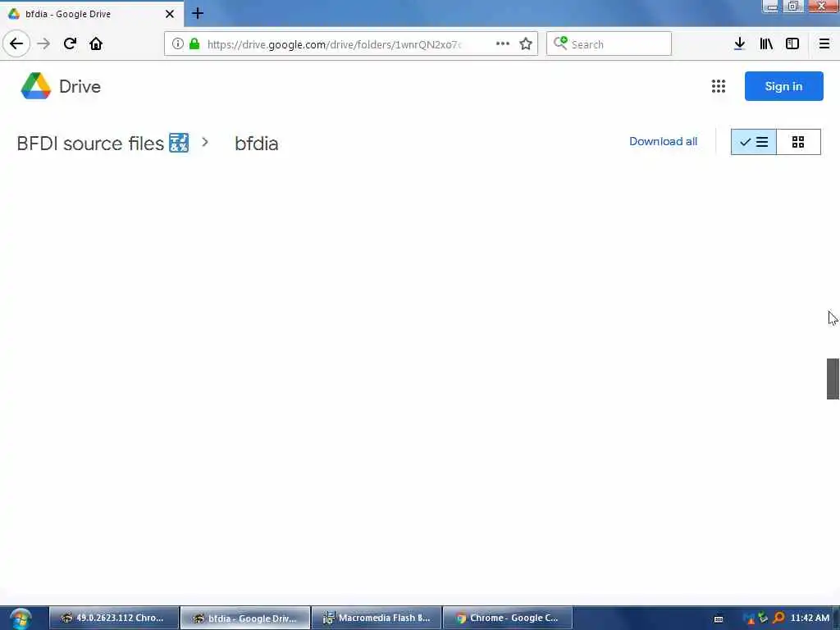
Task: Switch to Chrome - Google C... taskbar window
Action: [x=508, y=618]
